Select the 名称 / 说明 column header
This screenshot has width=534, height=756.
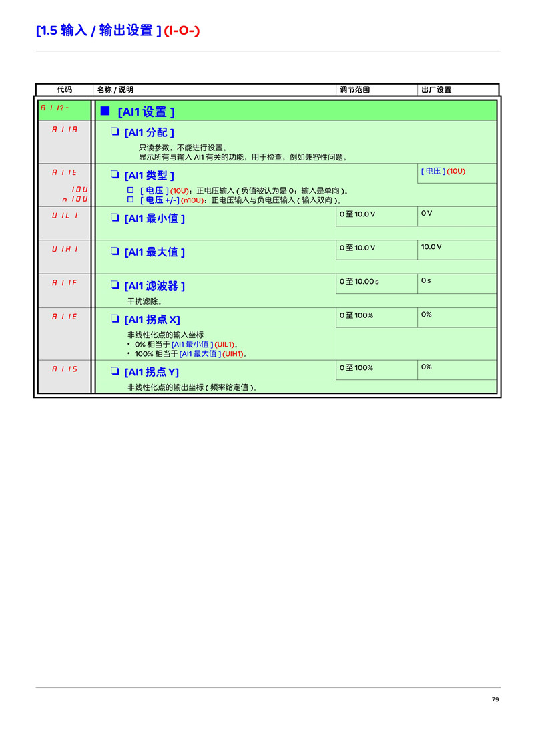[x=115, y=89]
